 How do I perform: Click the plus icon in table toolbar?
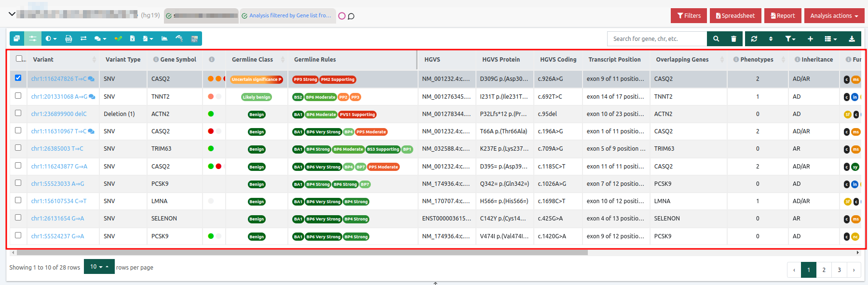pos(810,39)
